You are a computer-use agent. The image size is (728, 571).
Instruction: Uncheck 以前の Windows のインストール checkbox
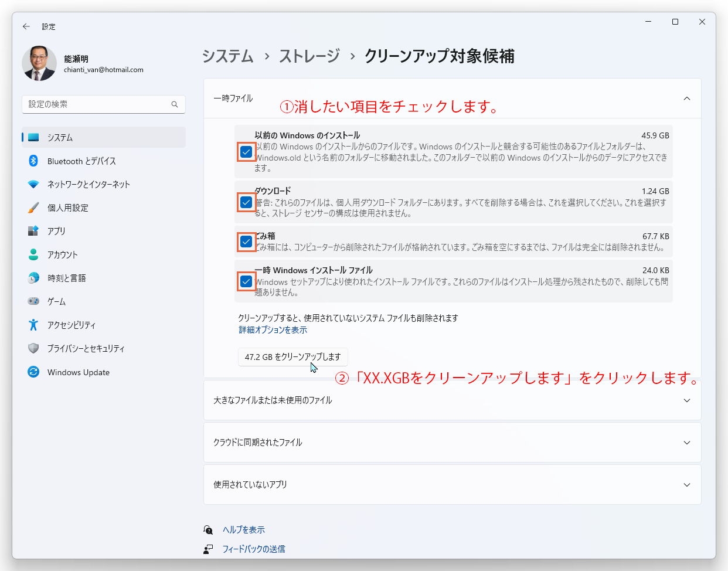click(x=246, y=152)
